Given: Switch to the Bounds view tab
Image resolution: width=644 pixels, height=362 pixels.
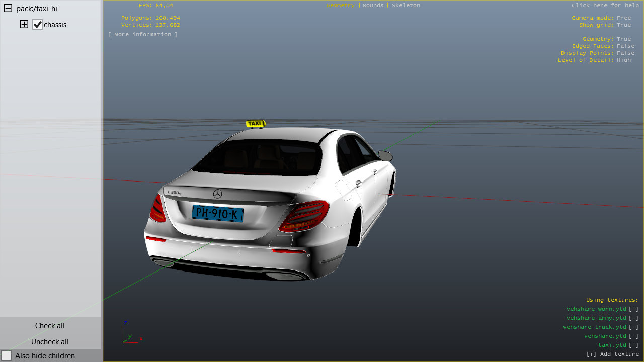Looking at the screenshot, I should 373,6.
